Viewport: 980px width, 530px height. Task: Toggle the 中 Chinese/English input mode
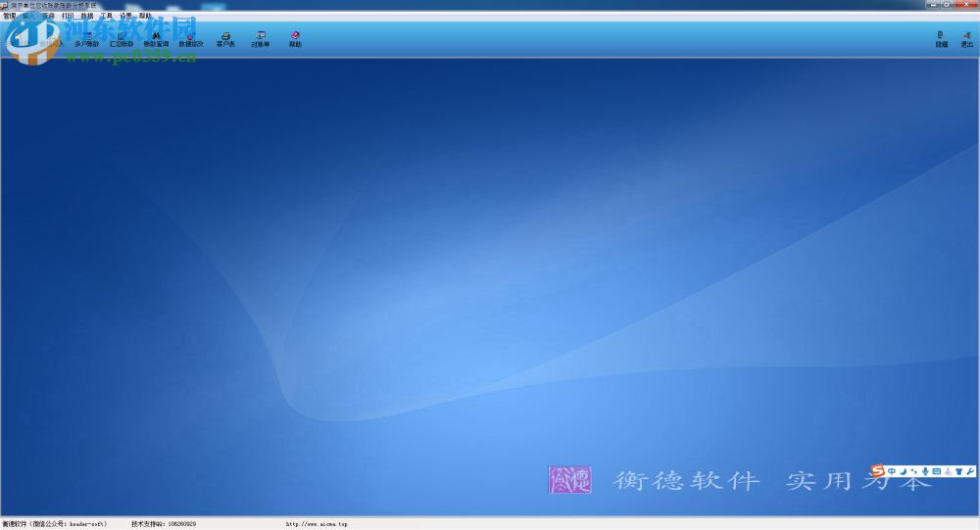tap(892, 471)
